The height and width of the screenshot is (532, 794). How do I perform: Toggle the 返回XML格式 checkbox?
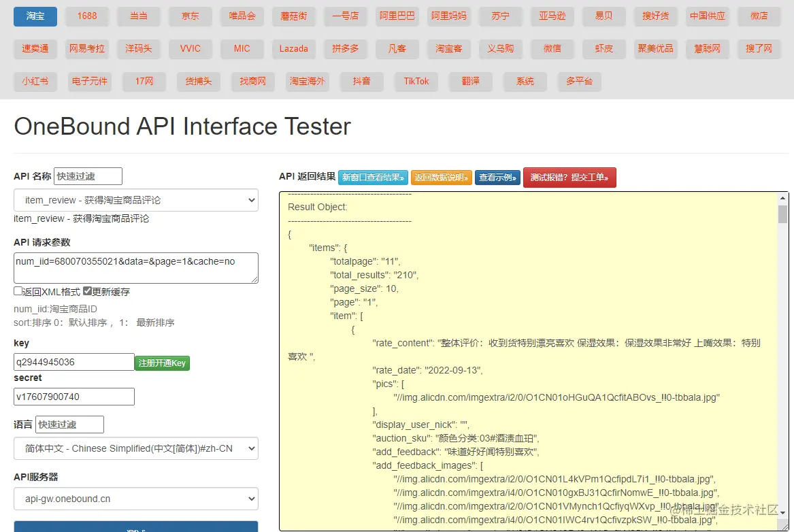(18, 291)
